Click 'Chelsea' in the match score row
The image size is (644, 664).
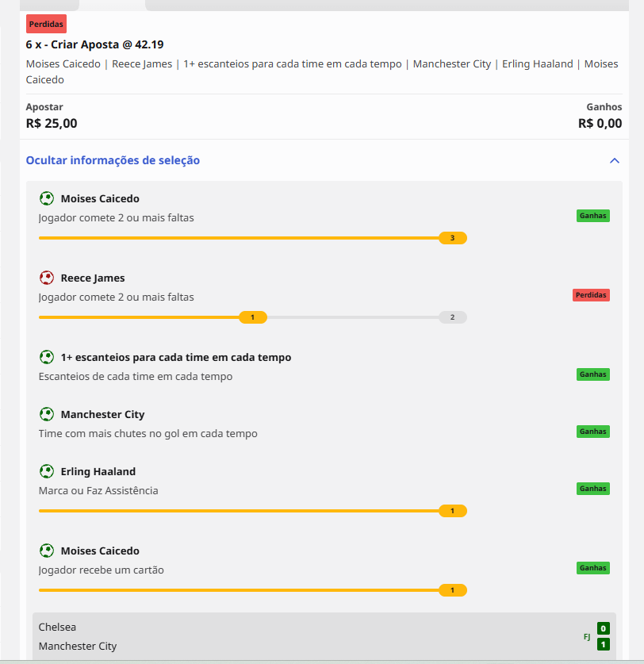pos(57,627)
